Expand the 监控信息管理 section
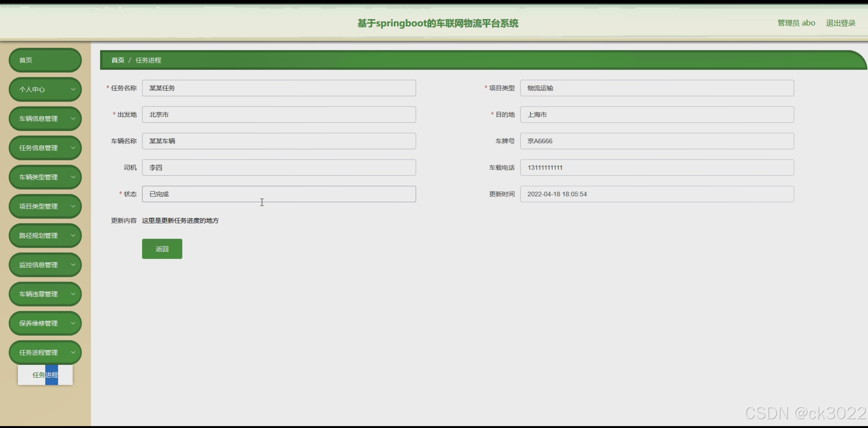Image resolution: width=868 pixels, height=428 pixels. (x=45, y=265)
